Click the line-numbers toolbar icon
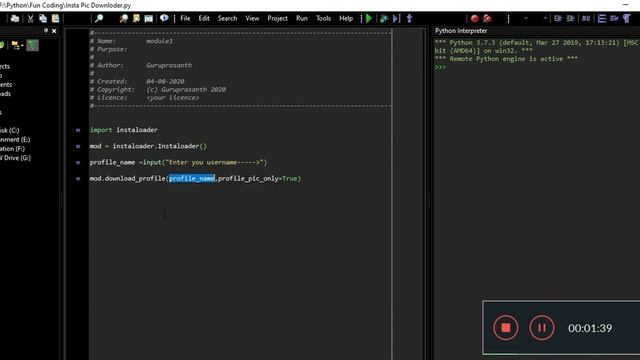640x360 pixels. tap(602, 18)
